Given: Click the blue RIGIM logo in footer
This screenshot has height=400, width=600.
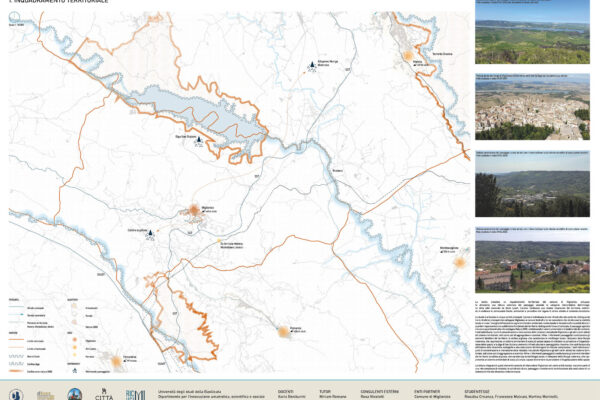Looking at the screenshot, I should pyautogui.click(x=135, y=395).
